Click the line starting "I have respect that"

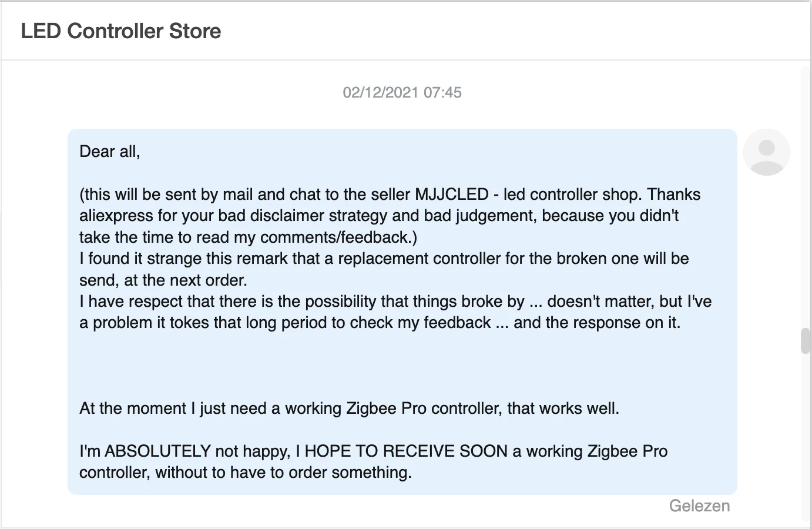(x=395, y=302)
